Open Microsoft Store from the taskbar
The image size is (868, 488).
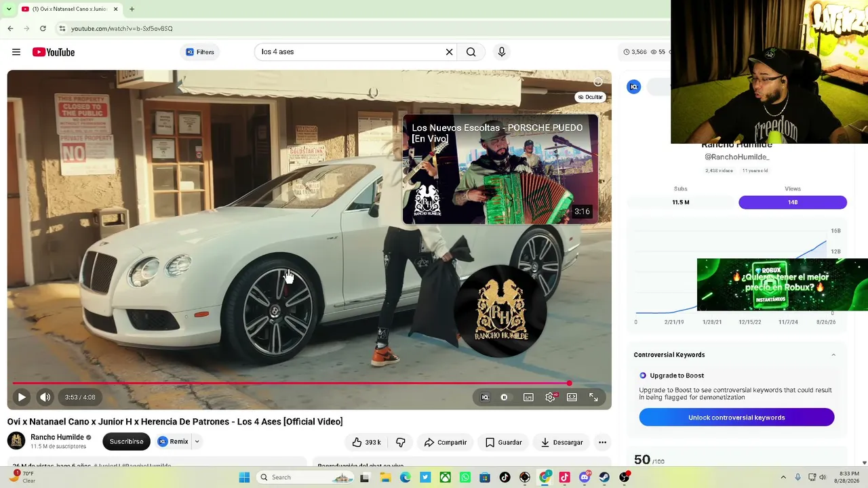point(485,477)
